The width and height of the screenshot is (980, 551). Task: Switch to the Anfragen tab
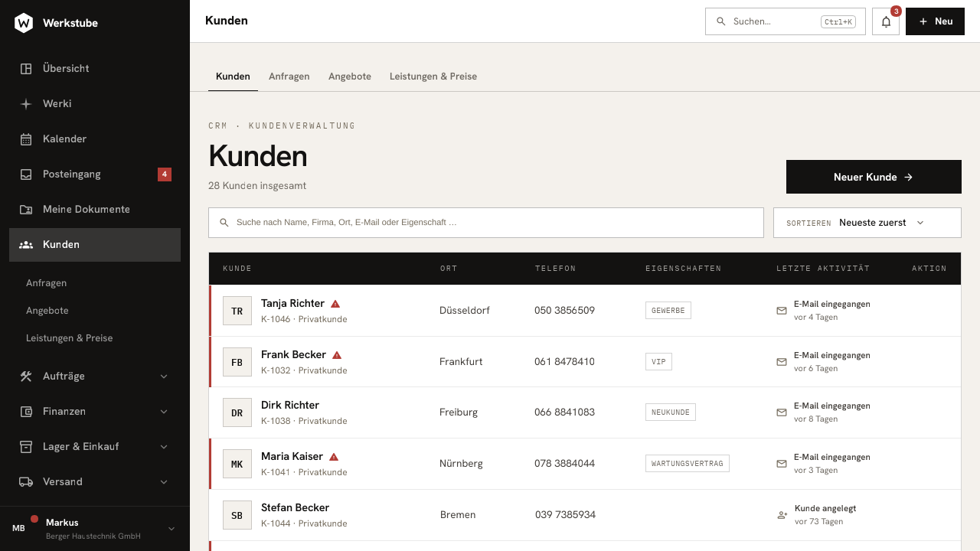[x=289, y=77]
